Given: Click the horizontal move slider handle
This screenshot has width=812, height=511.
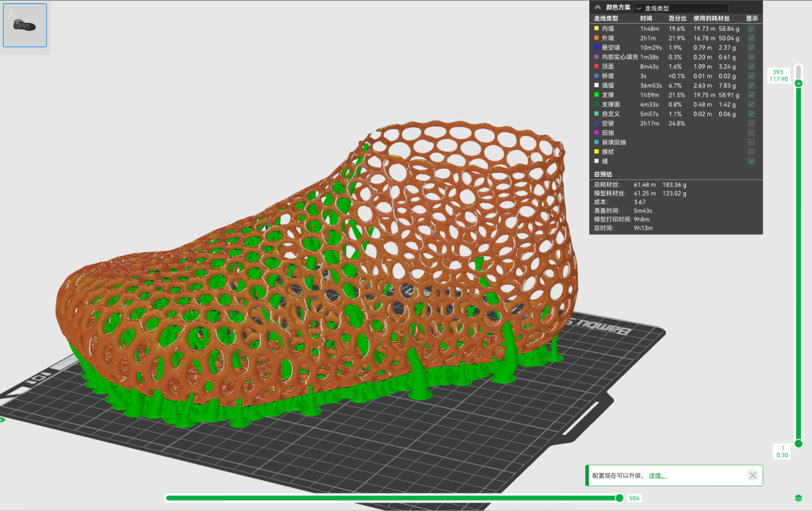Looking at the screenshot, I should (619, 498).
